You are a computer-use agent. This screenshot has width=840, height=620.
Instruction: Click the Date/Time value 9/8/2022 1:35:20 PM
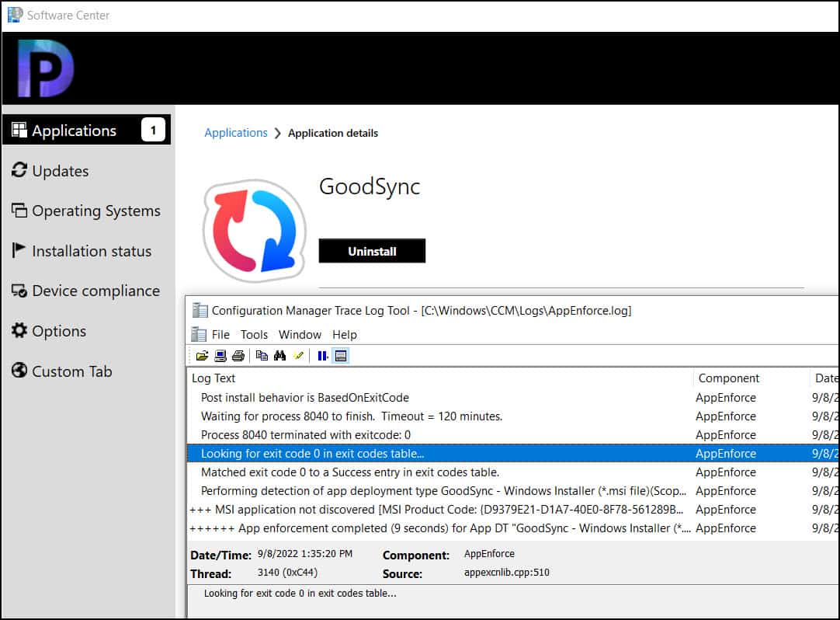[305, 553]
